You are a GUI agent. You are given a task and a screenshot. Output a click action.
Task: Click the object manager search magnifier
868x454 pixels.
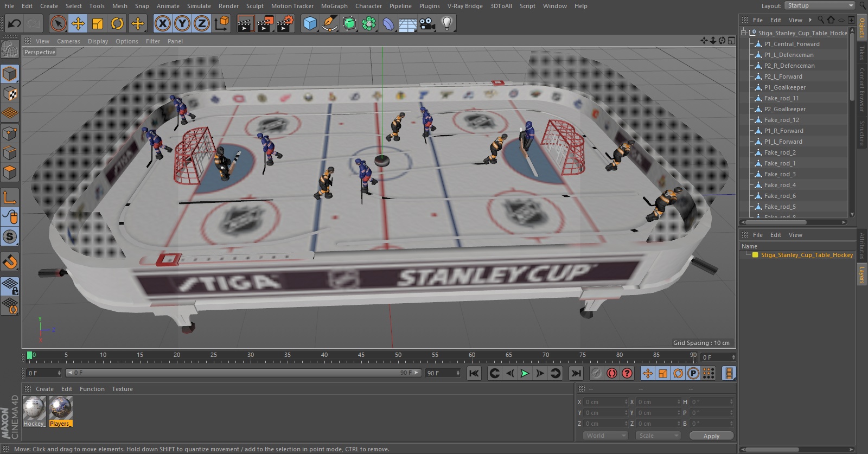[x=821, y=20]
